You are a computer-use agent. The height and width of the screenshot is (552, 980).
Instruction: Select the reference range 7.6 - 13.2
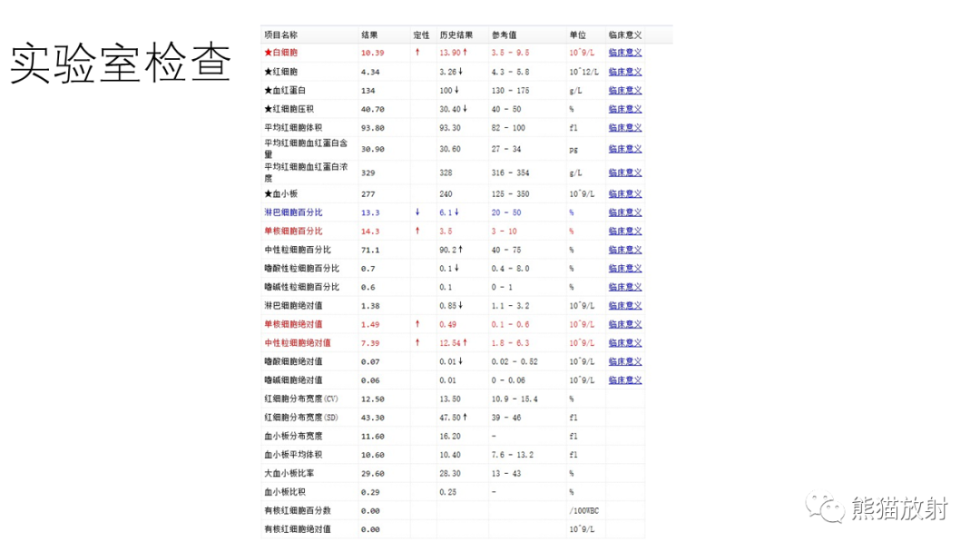click(513, 455)
